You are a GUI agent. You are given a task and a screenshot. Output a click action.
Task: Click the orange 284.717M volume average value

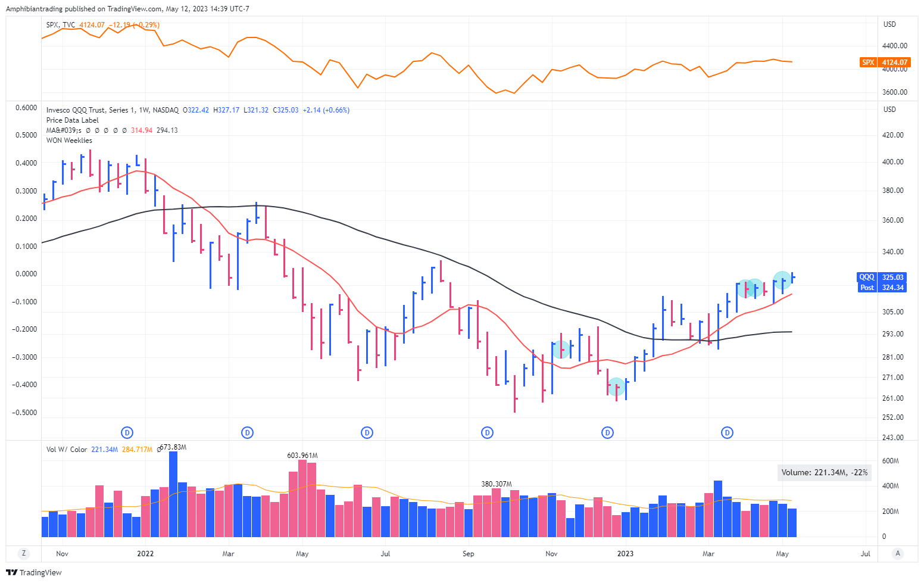137,450
